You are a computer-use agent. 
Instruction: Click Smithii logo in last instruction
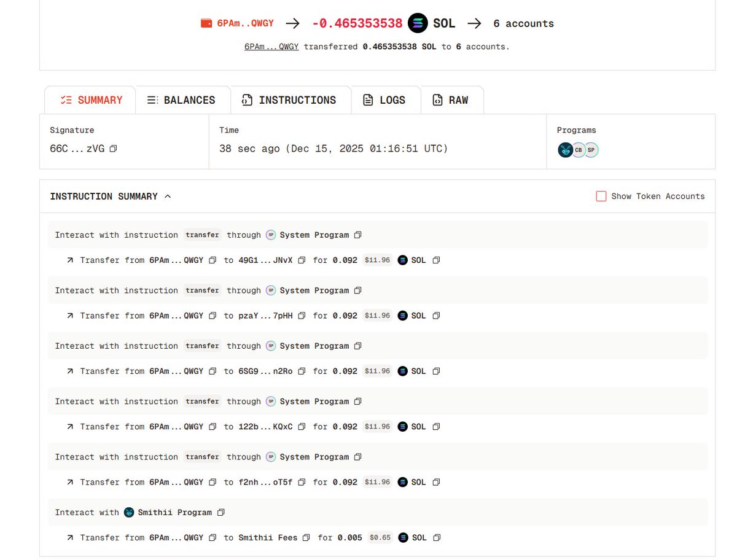(129, 512)
